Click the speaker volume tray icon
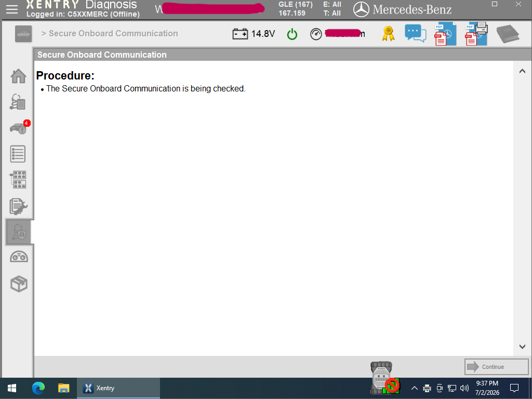Image resolution: width=532 pixels, height=399 pixels. point(464,388)
